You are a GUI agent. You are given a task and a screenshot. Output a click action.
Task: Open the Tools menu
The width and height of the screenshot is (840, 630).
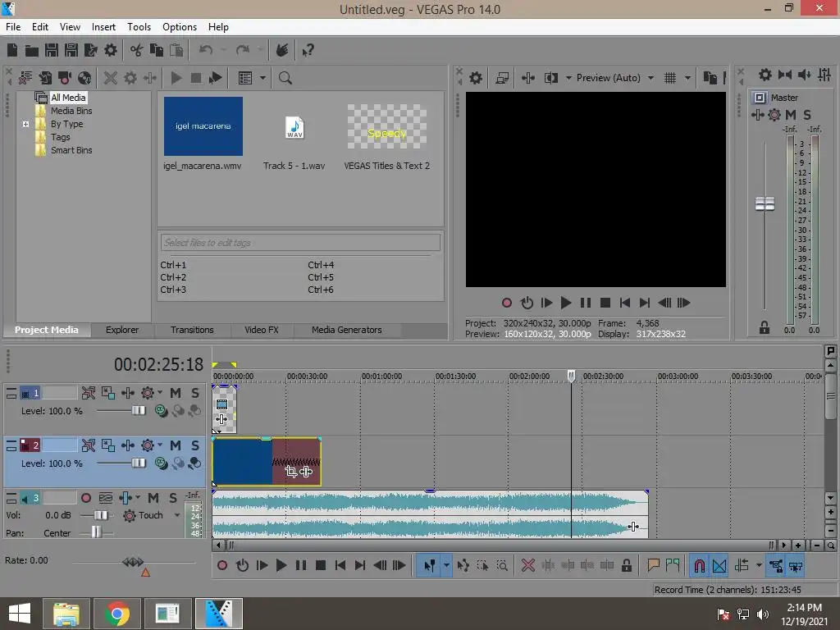pyautogui.click(x=139, y=27)
